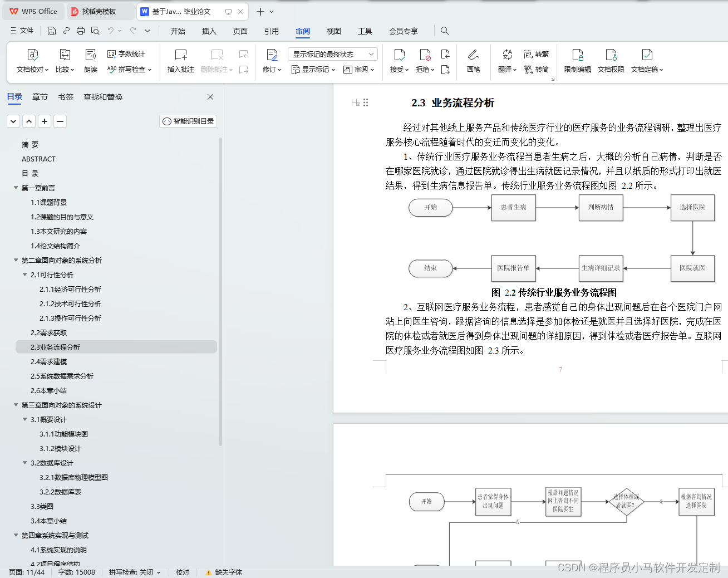Image resolution: width=728 pixels, height=578 pixels.
Task: Open customize quick access toolbar chevron
Action: [x=147, y=31]
